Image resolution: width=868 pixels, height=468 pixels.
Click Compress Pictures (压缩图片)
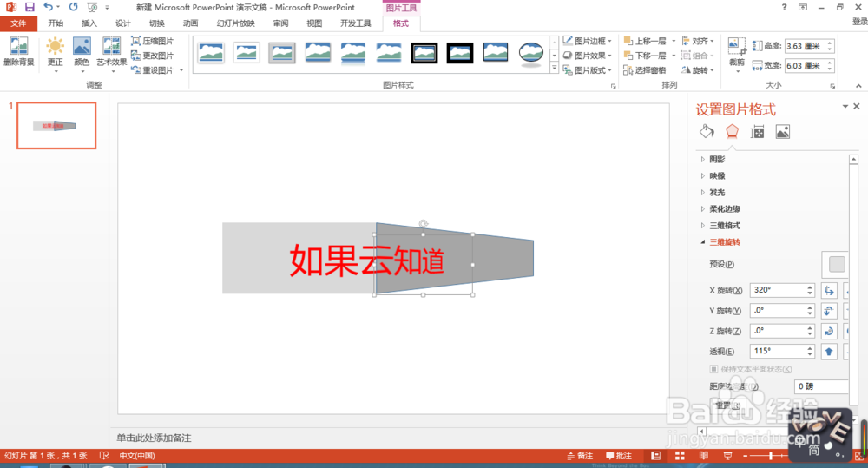pyautogui.click(x=152, y=41)
